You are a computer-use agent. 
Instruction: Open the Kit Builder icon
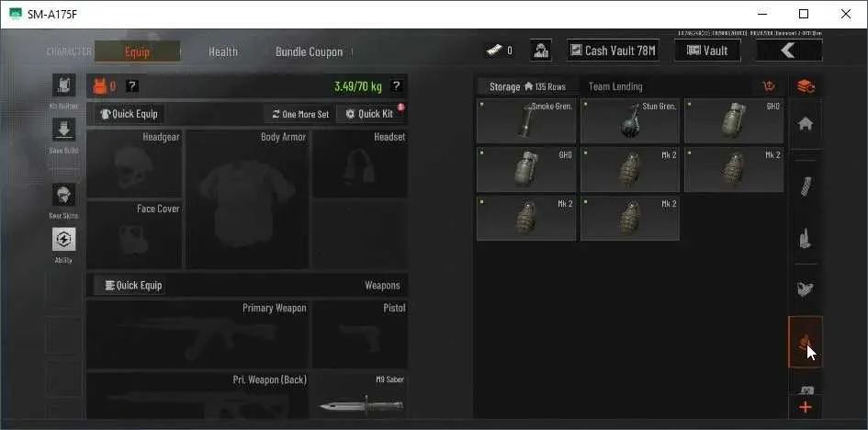click(x=63, y=85)
